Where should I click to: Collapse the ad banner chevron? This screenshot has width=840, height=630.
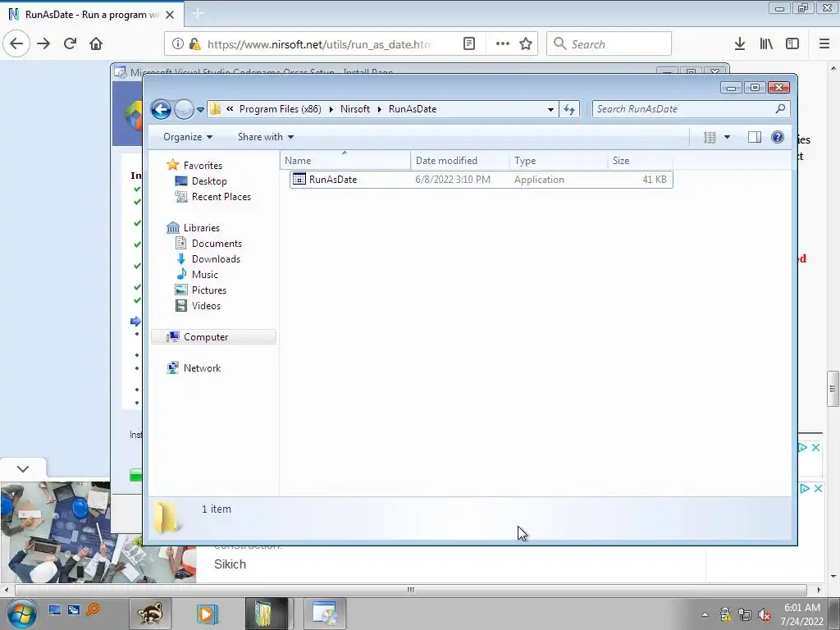pyautogui.click(x=22, y=468)
